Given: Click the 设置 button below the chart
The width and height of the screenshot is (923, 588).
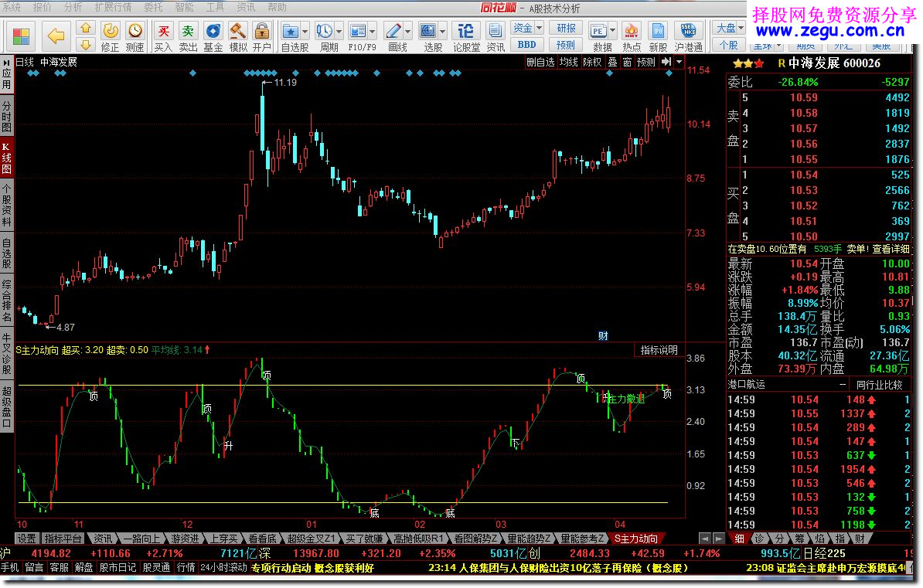Looking at the screenshot, I should coord(26,539).
